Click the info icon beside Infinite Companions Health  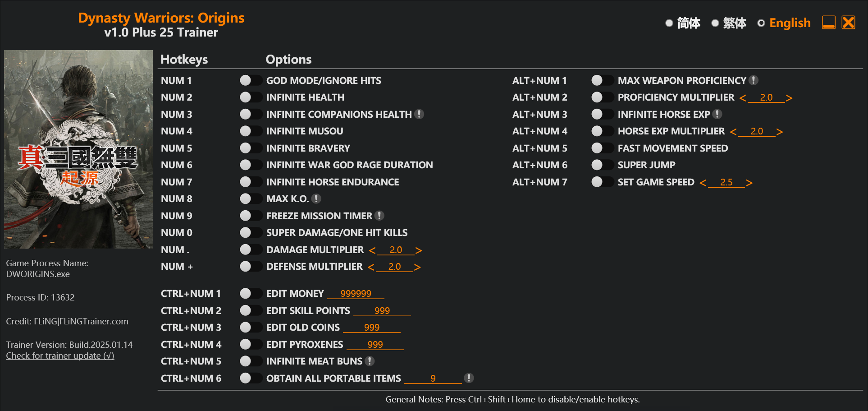pyautogui.click(x=419, y=114)
